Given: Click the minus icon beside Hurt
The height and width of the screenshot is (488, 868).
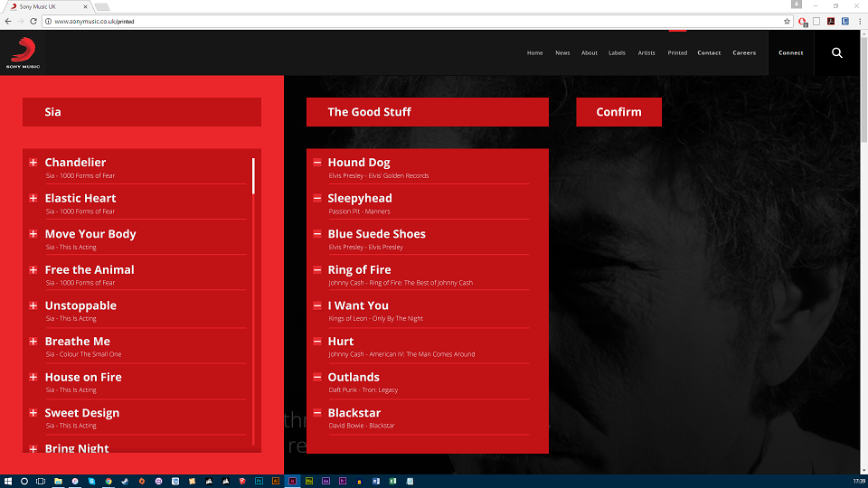Looking at the screenshot, I should (x=317, y=342).
